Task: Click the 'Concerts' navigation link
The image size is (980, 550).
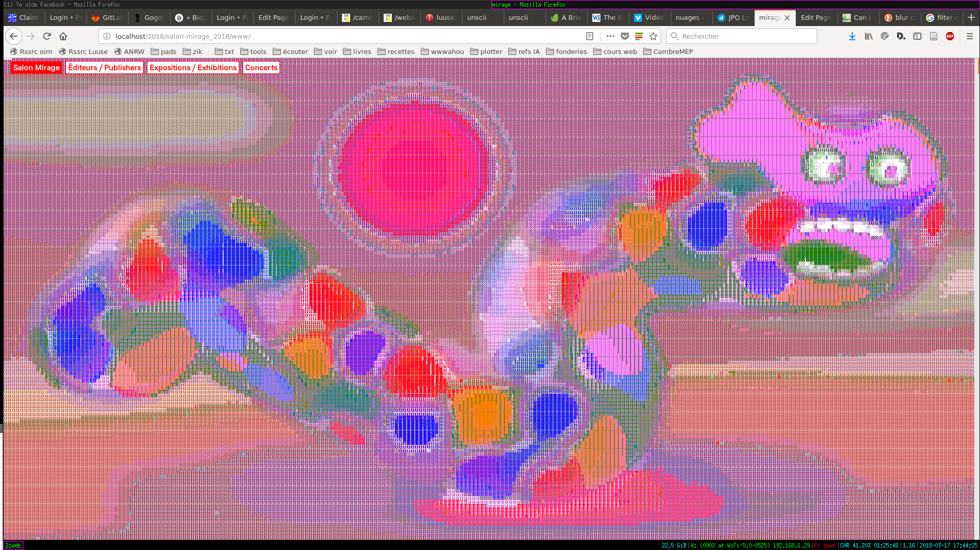Action: (261, 68)
